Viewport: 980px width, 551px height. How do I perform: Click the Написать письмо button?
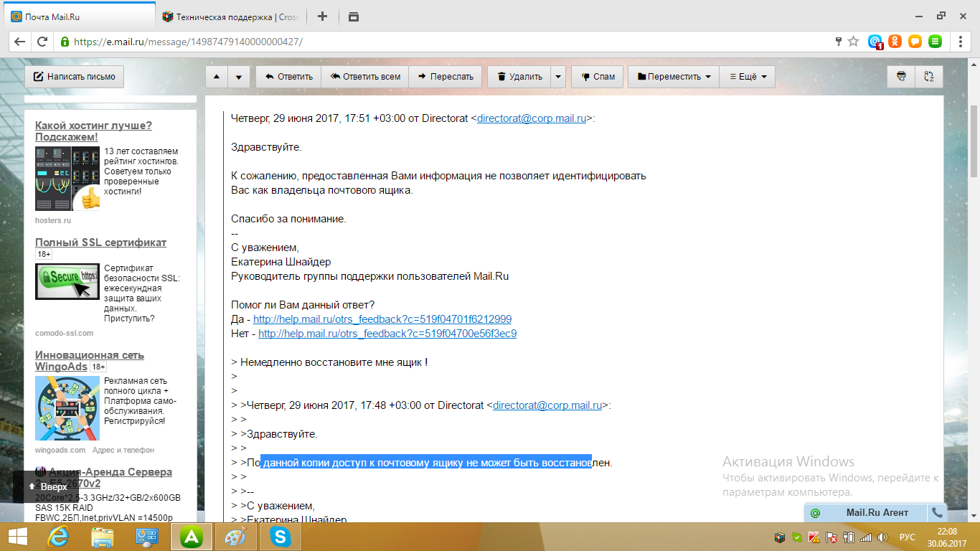pyautogui.click(x=75, y=77)
